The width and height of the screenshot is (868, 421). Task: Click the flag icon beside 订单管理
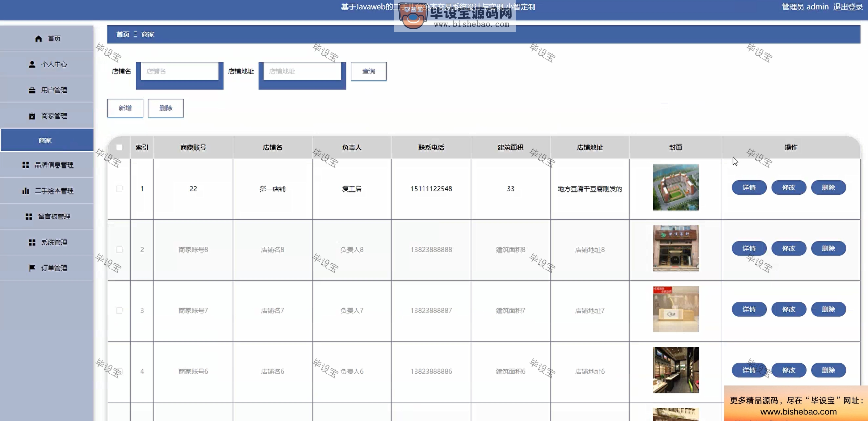coord(32,268)
